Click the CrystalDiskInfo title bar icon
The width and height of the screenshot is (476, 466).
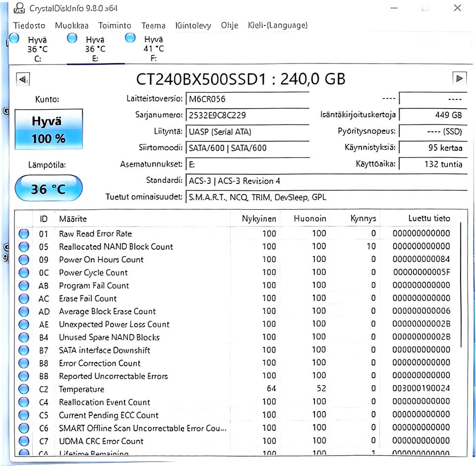tap(19, 8)
